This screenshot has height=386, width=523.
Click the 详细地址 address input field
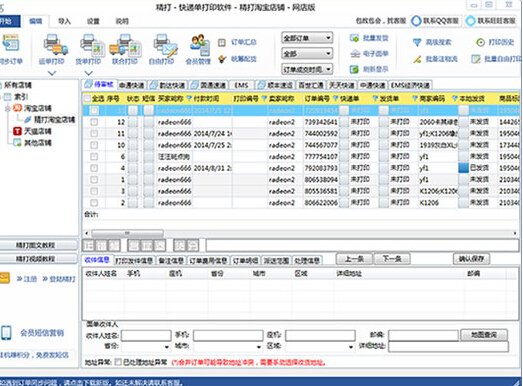tap(449, 347)
